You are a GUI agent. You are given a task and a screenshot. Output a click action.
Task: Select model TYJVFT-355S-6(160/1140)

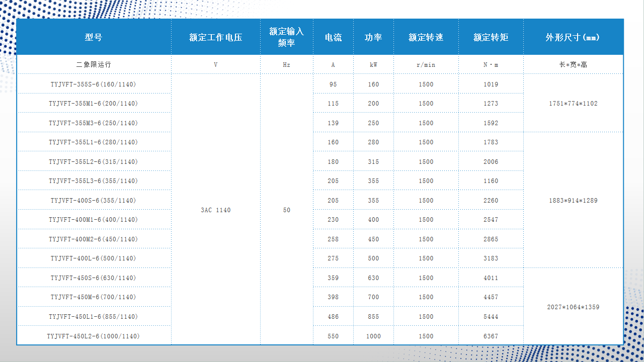(94, 84)
